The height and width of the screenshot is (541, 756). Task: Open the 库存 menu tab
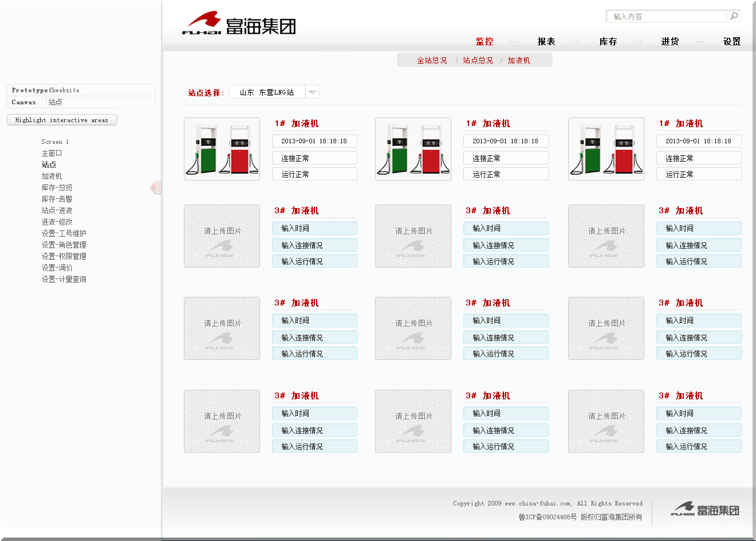(x=608, y=41)
